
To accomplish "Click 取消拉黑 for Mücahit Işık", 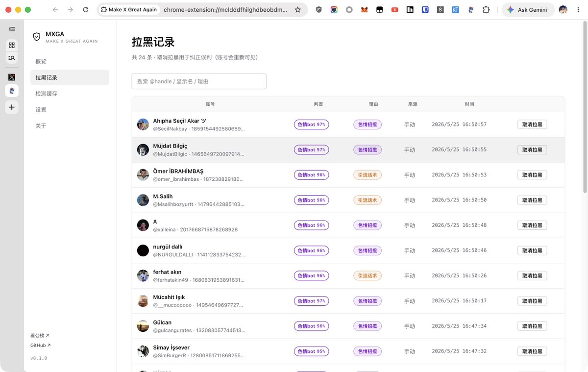I will pyautogui.click(x=532, y=301).
